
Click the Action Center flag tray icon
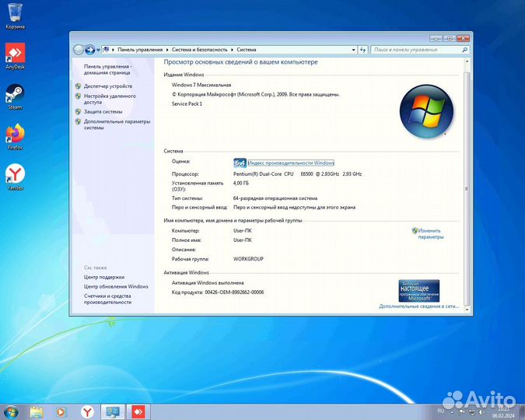coord(462,412)
